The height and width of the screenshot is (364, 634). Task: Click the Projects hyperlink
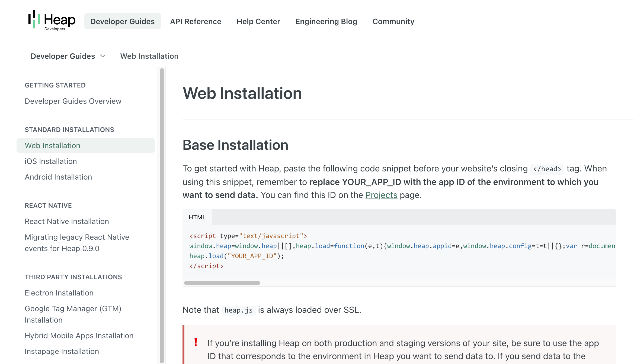[381, 195]
